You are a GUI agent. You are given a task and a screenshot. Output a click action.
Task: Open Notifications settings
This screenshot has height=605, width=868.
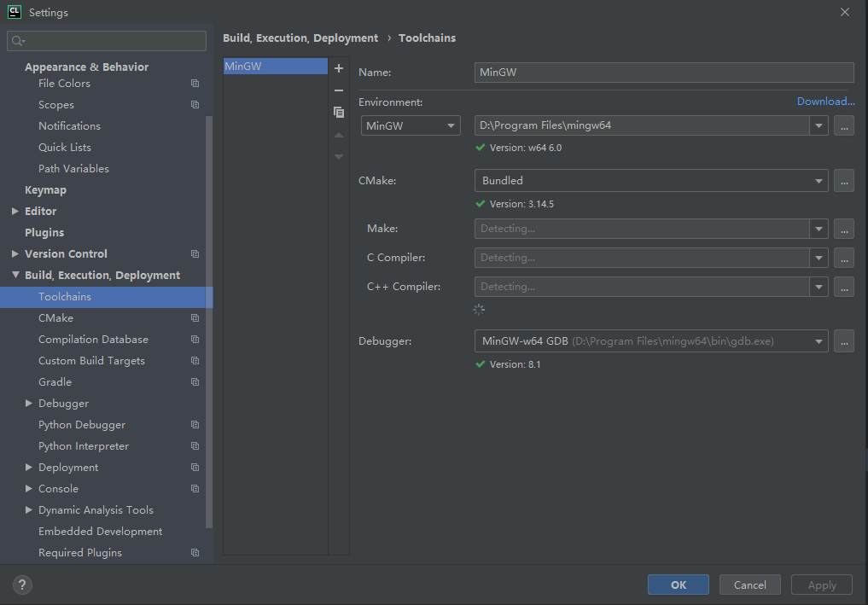(69, 125)
